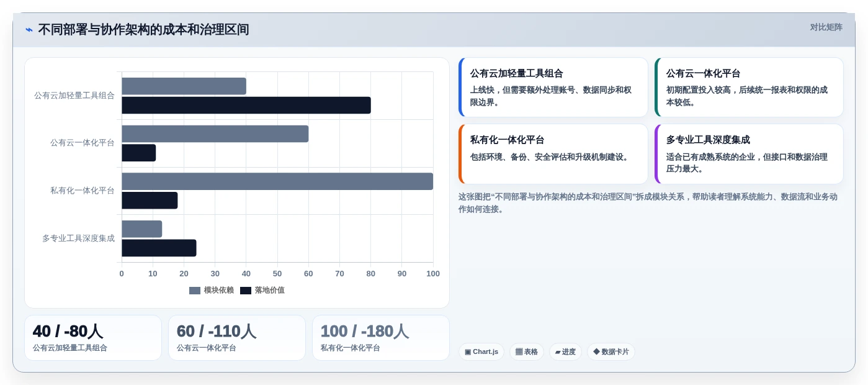
Task: Open the 公有云一体化平台 info card
Action: (749, 88)
